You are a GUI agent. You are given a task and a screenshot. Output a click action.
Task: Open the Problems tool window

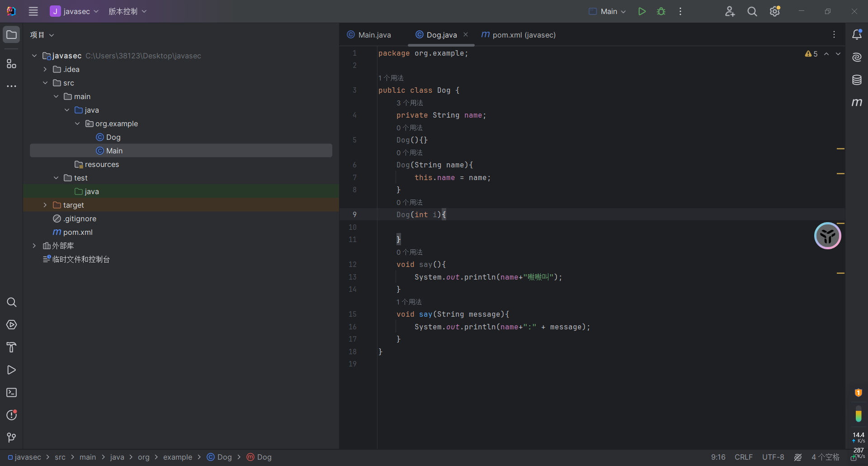pos(11,415)
